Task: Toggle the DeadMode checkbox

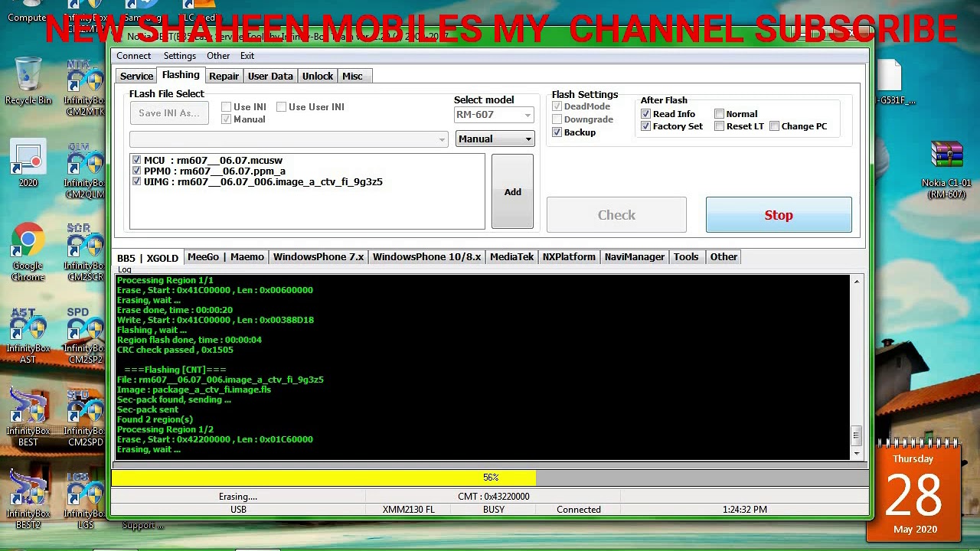Action: (x=557, y=106)
